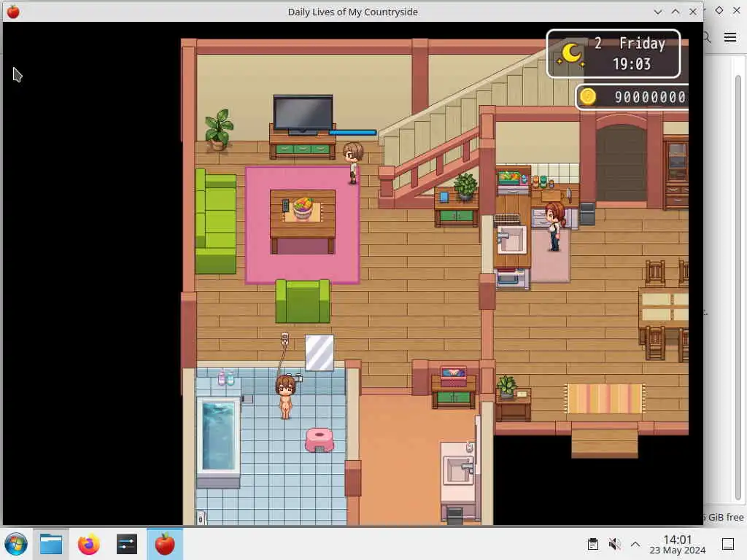Click the television in the living room
The image size is (747, 560).
click(303, 114)
